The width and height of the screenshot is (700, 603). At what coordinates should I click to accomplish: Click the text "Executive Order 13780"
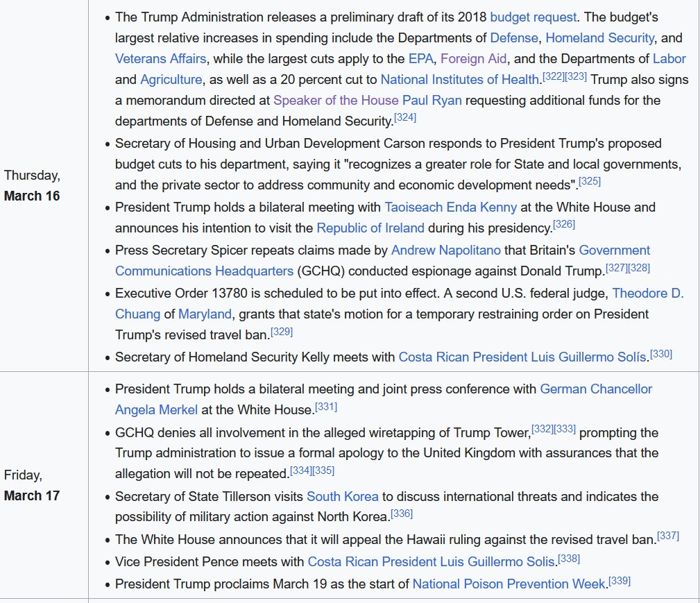coord(181,294)
